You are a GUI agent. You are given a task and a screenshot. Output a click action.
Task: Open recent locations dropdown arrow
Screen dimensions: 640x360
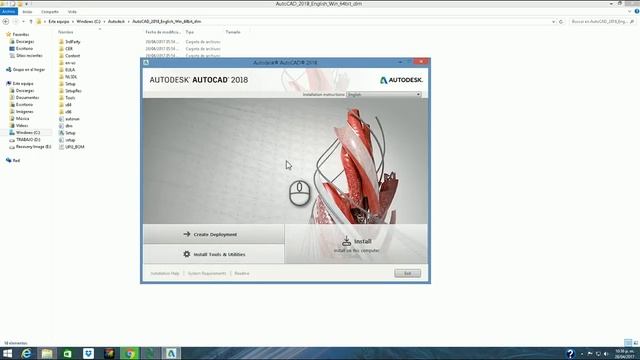tap(23, 21)
